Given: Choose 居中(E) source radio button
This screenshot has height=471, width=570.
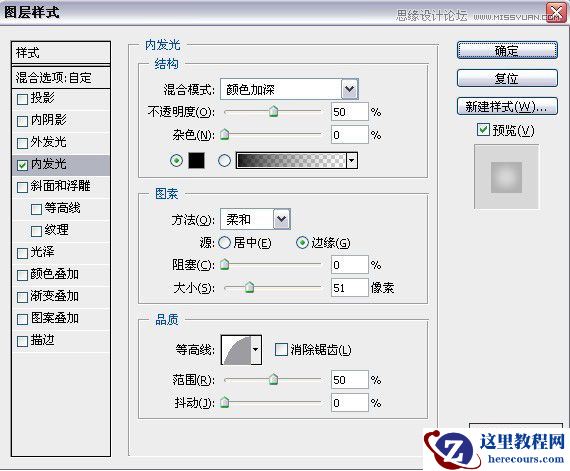Looking at the screenshot, I should click(x=224, y=242).
